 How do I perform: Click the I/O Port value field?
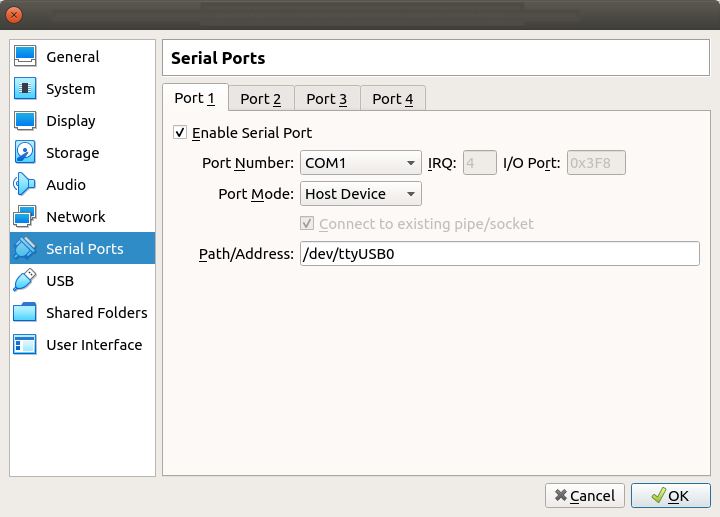(x=596, y=163)
